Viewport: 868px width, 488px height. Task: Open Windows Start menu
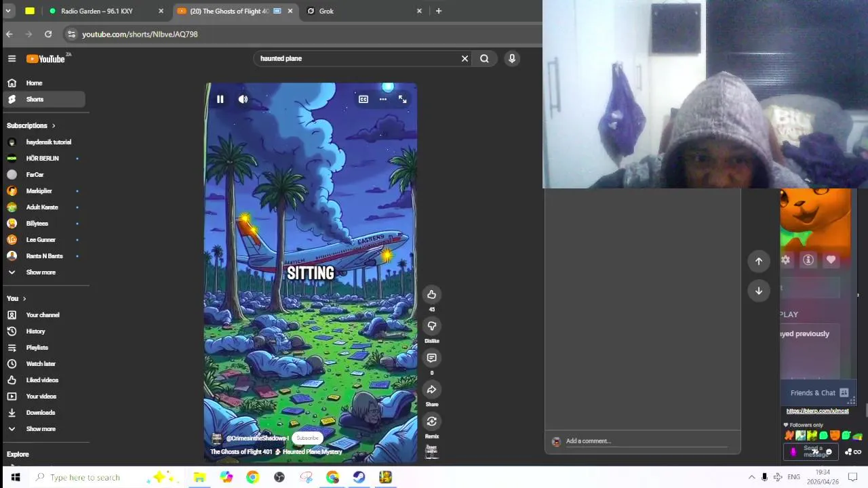15,477
